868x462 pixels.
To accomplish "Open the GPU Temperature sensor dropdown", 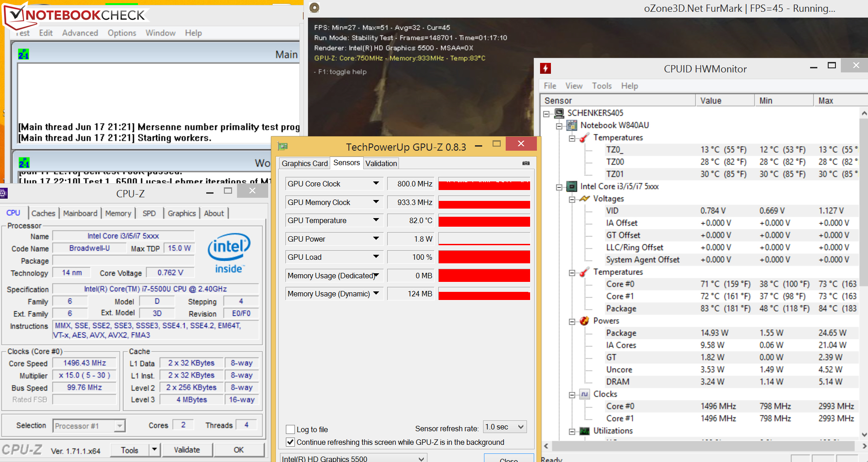I will click(x=376, y=220).
